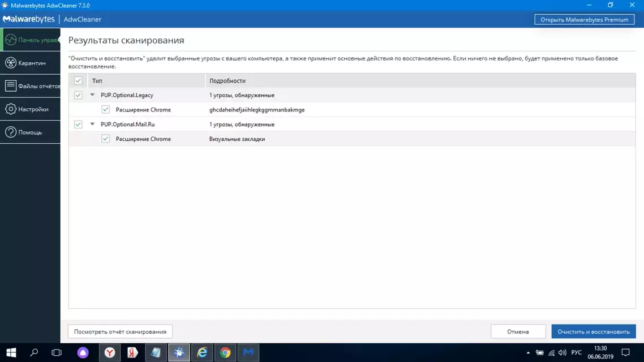The width and height of the screenshot is (644, 362).
Task: Collapse the PUP.Optional.Legacy group
Action: coord(92,95)
